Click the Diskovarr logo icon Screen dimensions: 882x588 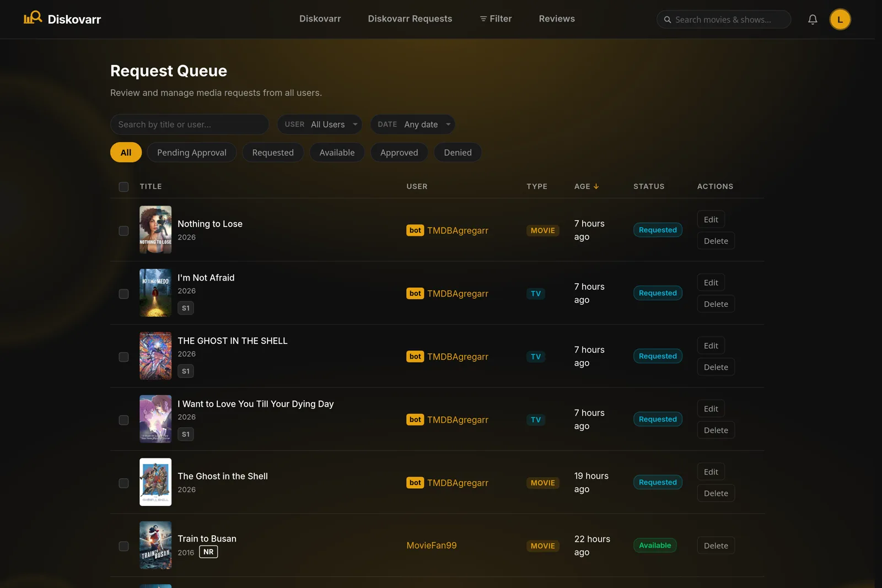[x=33, y=18]
